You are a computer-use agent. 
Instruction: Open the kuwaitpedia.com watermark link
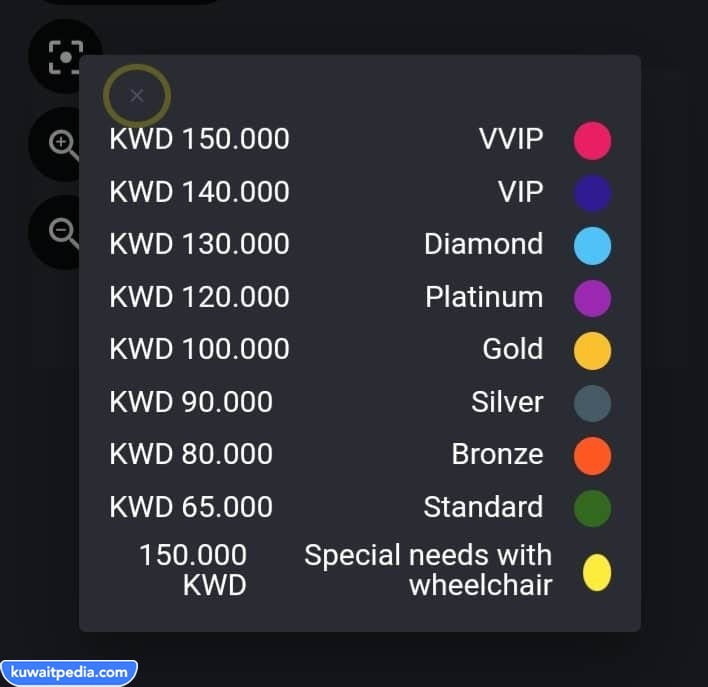(x=69, y=672)
